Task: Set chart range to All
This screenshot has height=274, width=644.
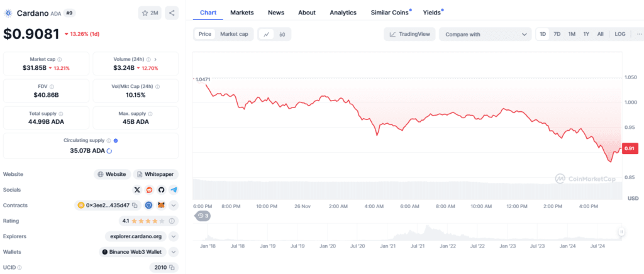Action: [x=601, y=34]
